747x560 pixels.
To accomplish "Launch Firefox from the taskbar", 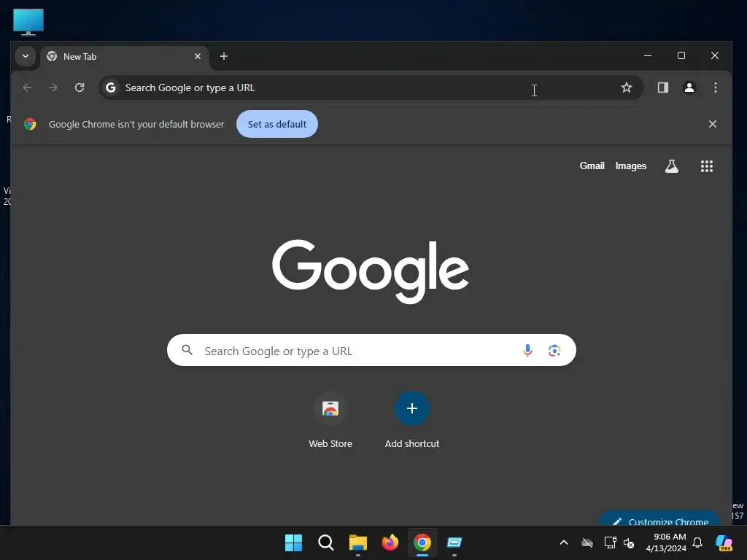I will click(x=390, y=542).
